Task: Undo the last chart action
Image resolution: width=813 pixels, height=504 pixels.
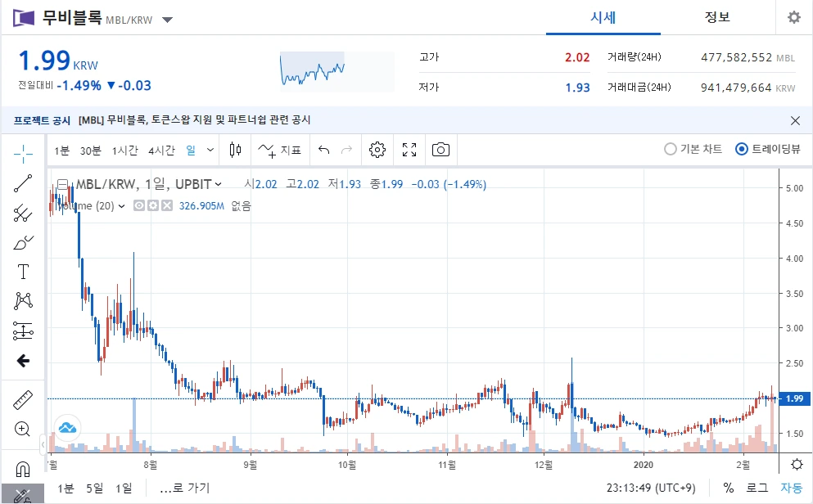Action: point(325,150)
